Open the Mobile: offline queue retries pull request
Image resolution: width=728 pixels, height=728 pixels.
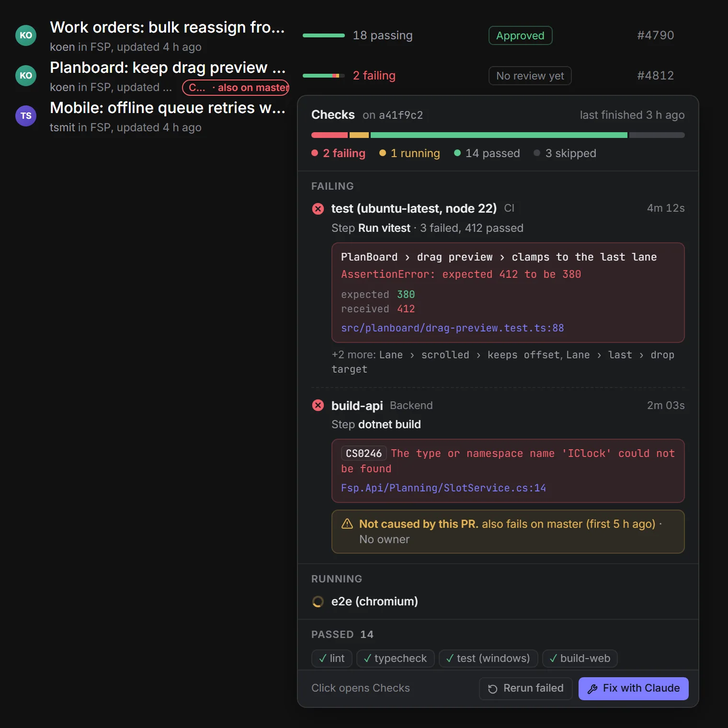168,108
